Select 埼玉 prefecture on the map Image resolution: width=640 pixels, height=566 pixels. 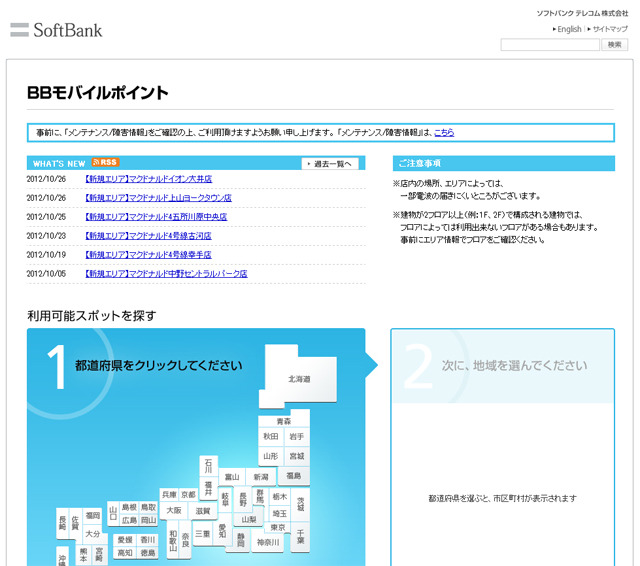280,513
